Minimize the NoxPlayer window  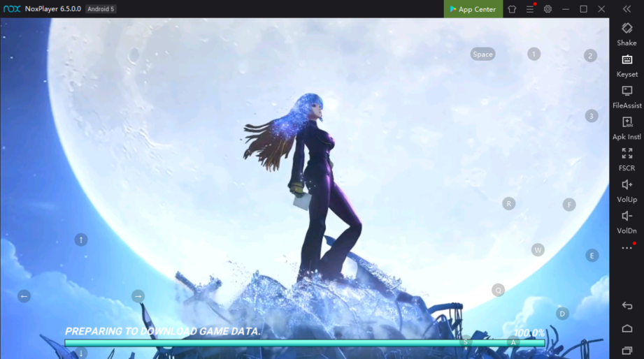[x=566, y=9]
